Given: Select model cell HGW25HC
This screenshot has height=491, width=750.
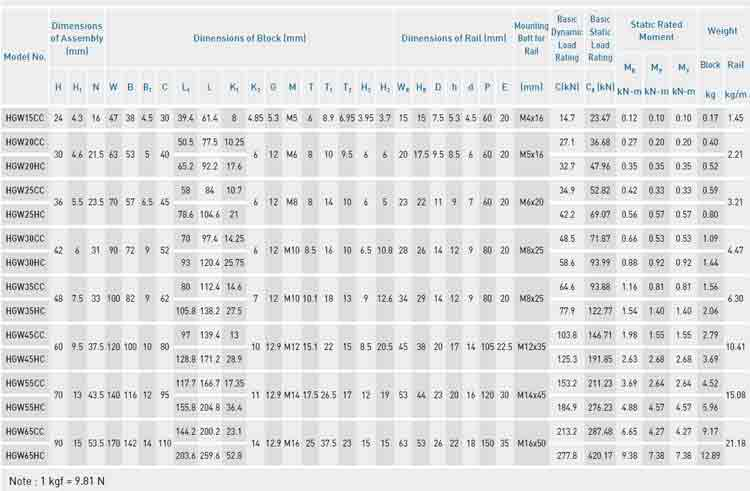Looking at the screenshot, I should (25, 215).
